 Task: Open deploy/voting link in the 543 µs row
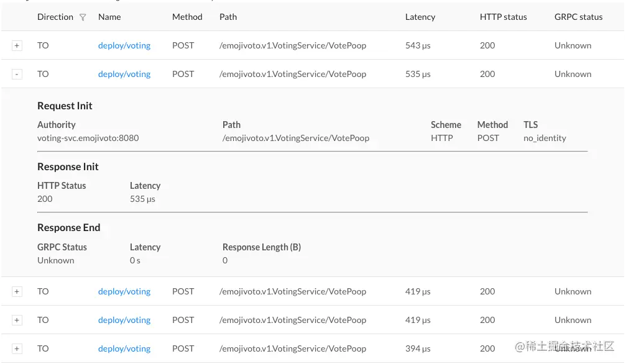pos(124,45)
